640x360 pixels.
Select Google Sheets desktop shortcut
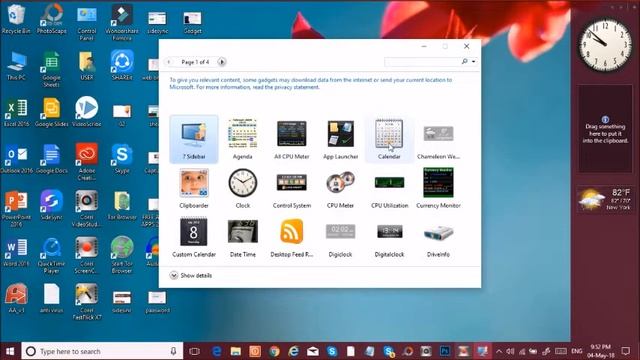pos(51,69)
